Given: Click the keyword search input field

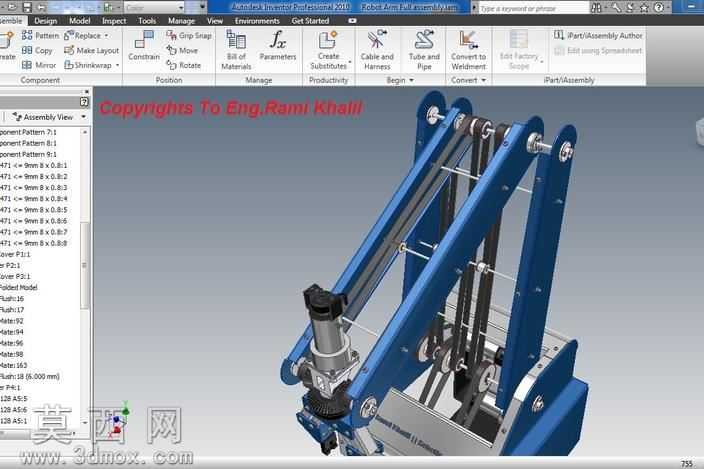Looking at the screenshot, I should (533, 8).
